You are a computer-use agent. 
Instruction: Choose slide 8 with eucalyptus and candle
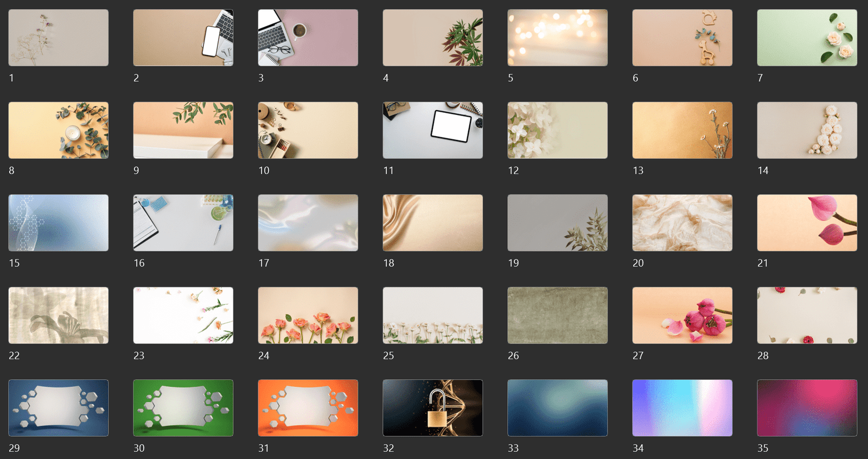(x=59, y=130)
